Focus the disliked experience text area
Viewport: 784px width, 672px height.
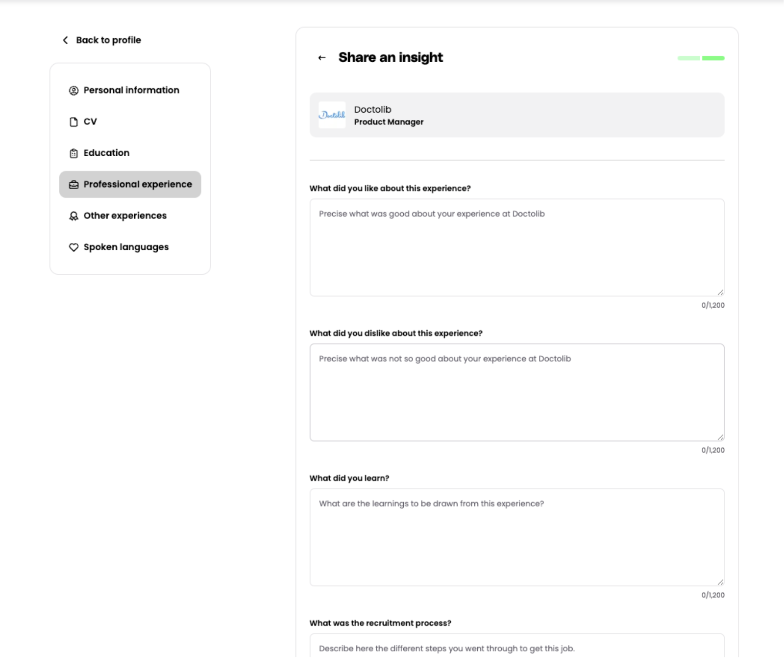tap(516, 392)
